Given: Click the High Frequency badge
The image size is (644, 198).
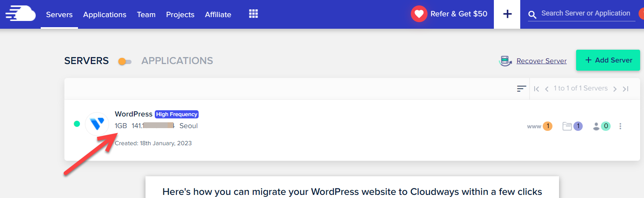Looking at the screenshot, I should click(177, 114).
